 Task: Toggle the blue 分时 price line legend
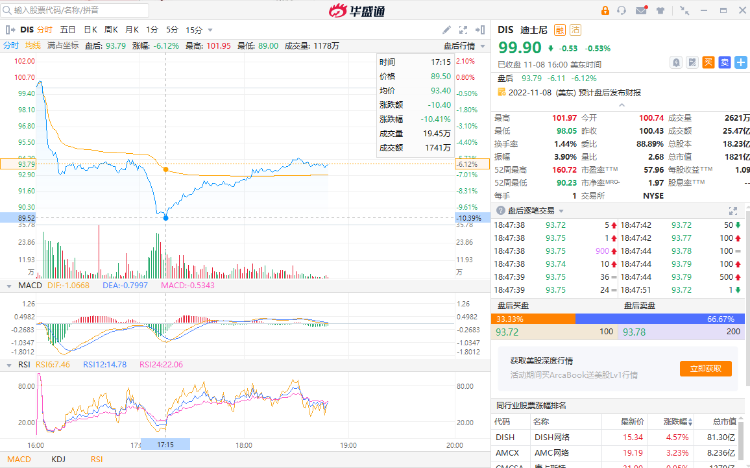pyautogui.click(x=11, y=45)
